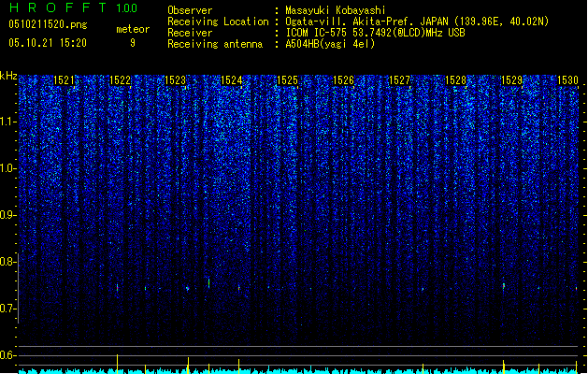Click the 'Receiving antenna' label
This screenshot has height=374, width=588.
point(215,44)
